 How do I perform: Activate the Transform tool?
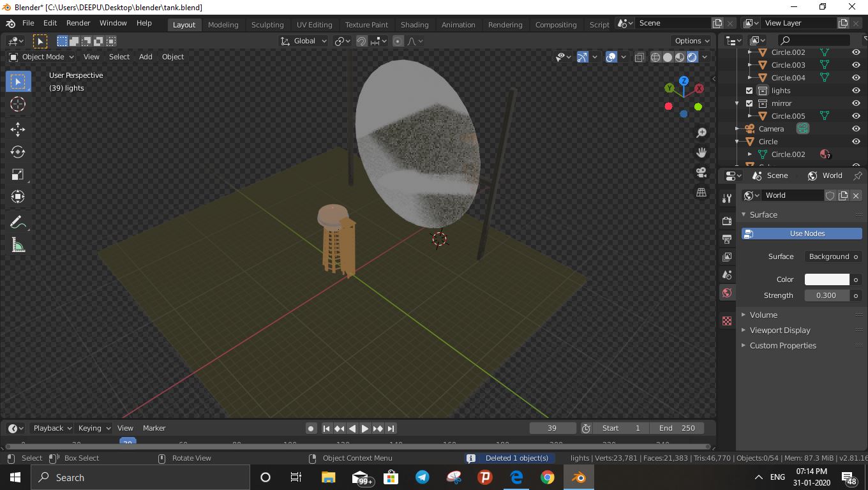(x=18, y=197)
